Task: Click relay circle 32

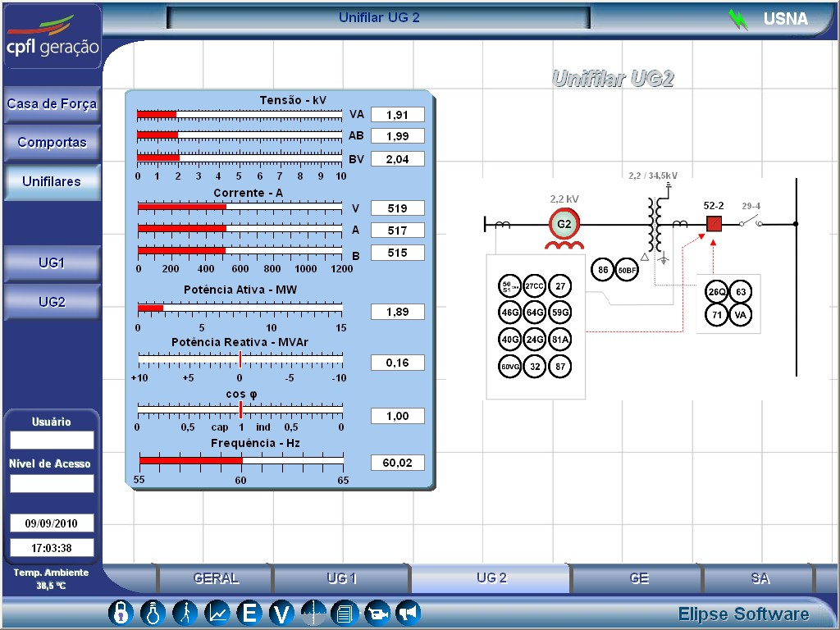Action: (x=535, y=367)
